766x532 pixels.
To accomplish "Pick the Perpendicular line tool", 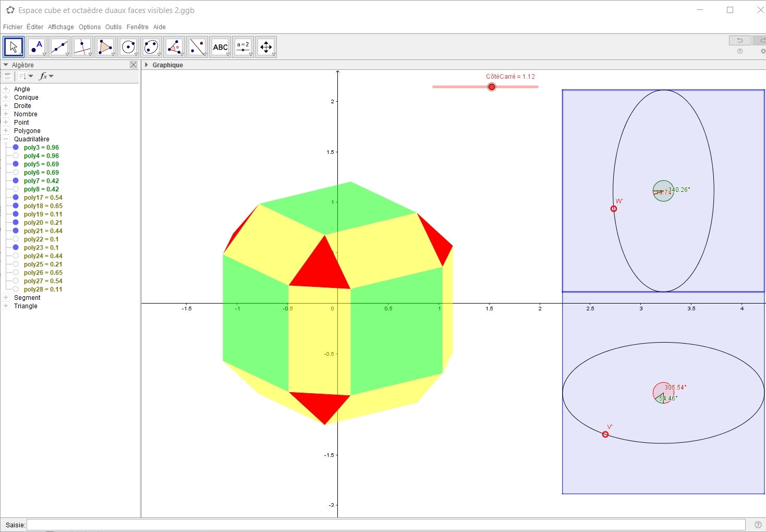I will 82,47.
